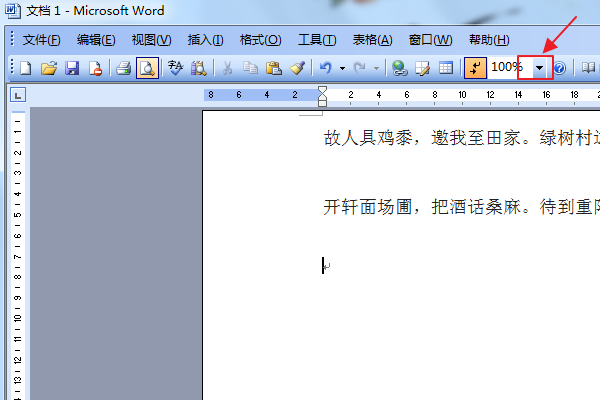
Task: Toggle the Tables and Borders toolbar icon
Action: pyautogui.click(x=422, y=68)
